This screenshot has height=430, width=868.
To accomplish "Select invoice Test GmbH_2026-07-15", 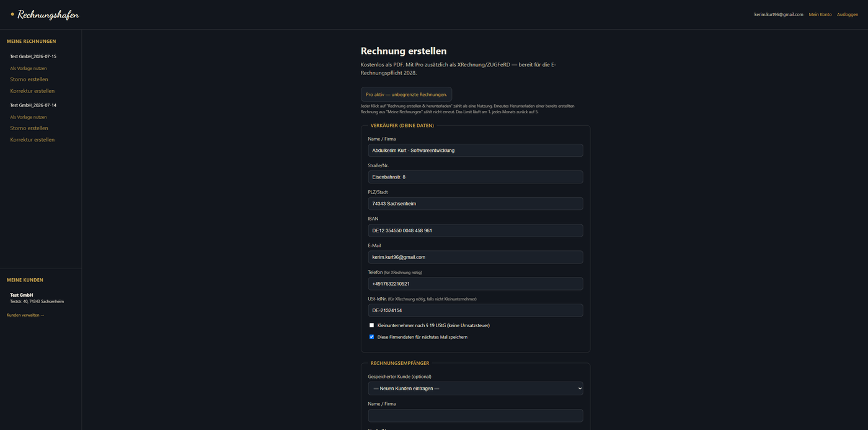I will 33,56.
